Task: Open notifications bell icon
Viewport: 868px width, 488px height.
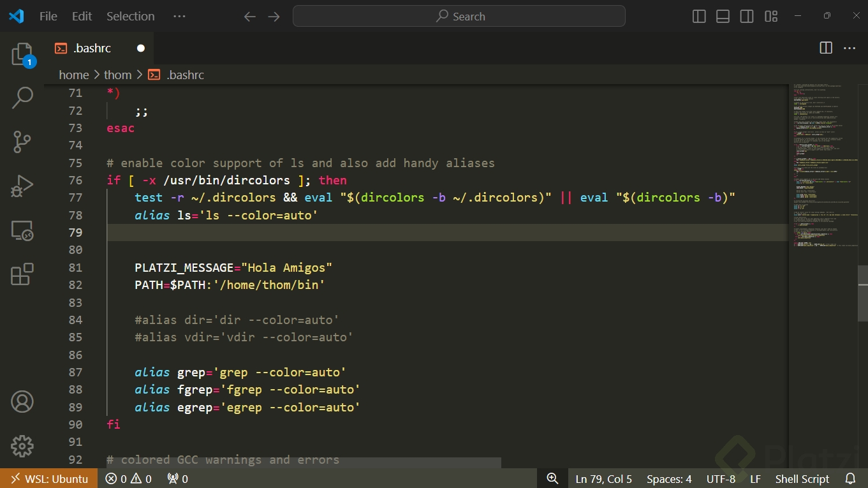Action: [x=850, y=478]
